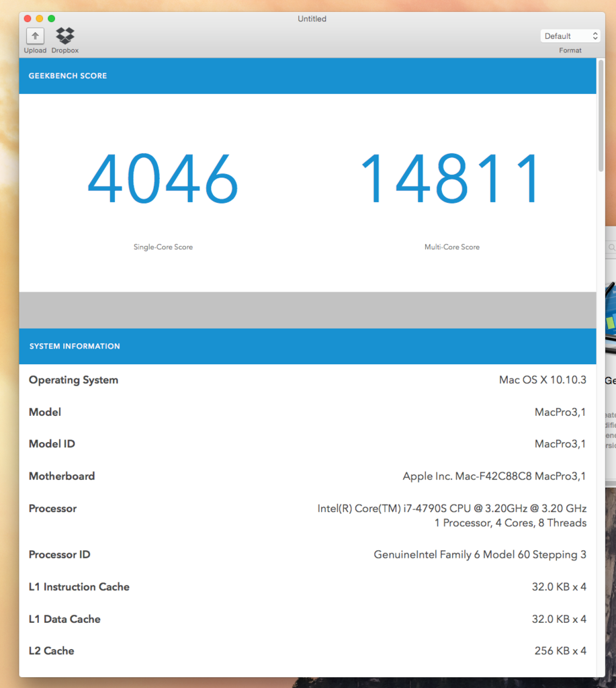616x688 pixels.
Task: Select the Mac OS X 10.10.3 value
Action: point(543,380)
